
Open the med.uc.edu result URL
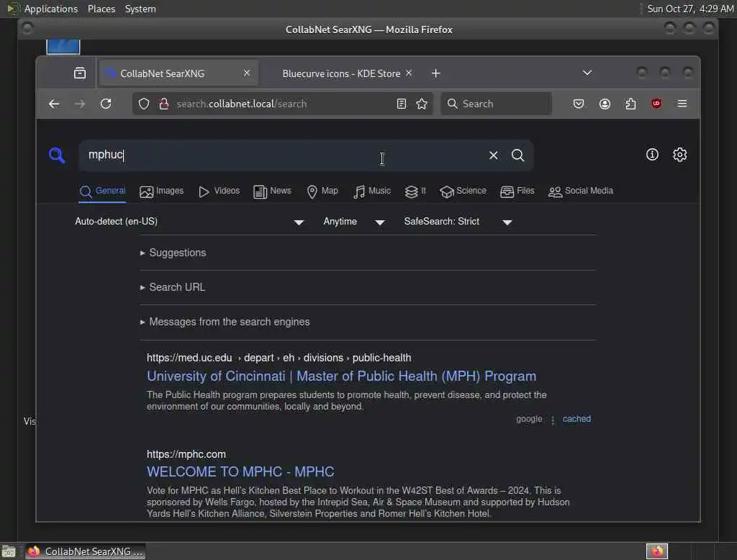279,358
